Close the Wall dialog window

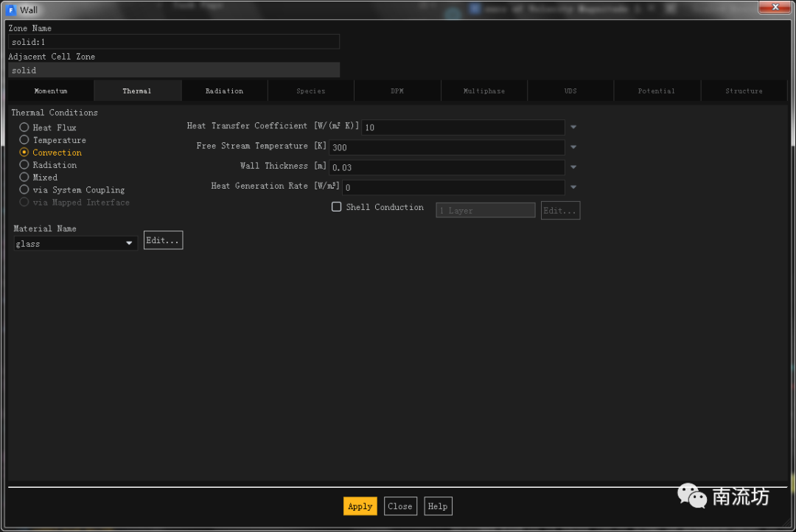click(x=775, y=7)
